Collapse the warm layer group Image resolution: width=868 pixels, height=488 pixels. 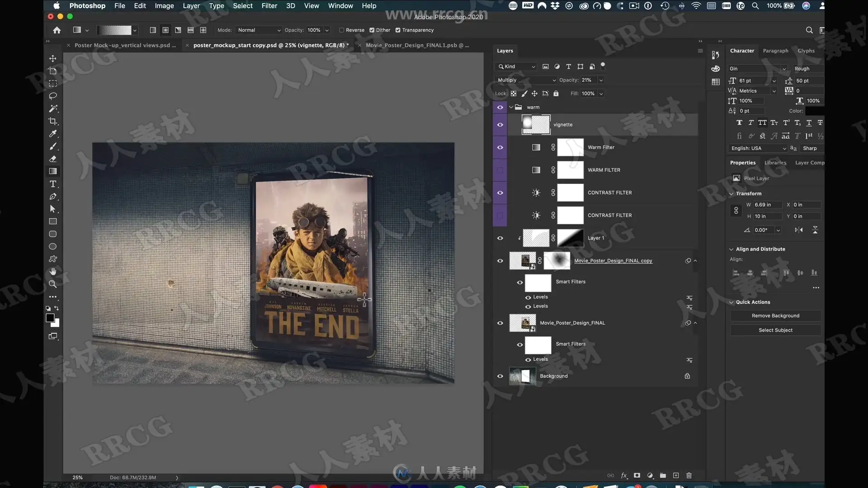tap(511, 107)
